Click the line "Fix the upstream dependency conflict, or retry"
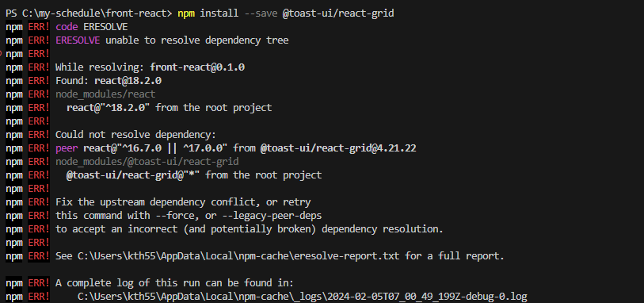The image size is (644, 303). click(183, 202)
